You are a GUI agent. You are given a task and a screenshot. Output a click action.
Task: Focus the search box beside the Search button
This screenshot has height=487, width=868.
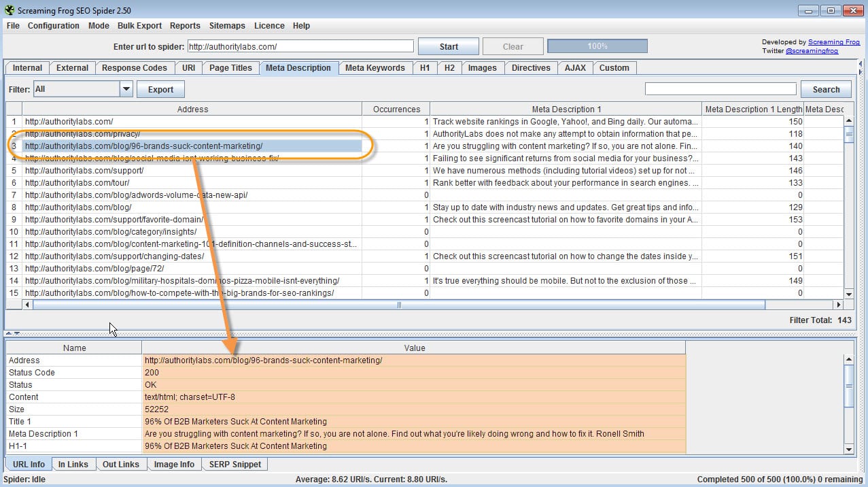(x=721, y=89)
